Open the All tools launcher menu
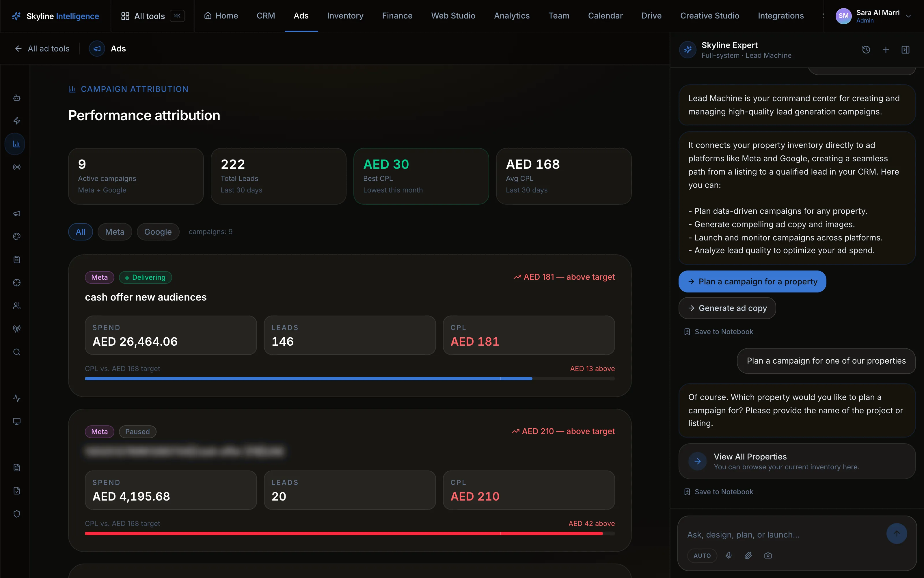This screenshot has width=924, height=578. point(152,16)
